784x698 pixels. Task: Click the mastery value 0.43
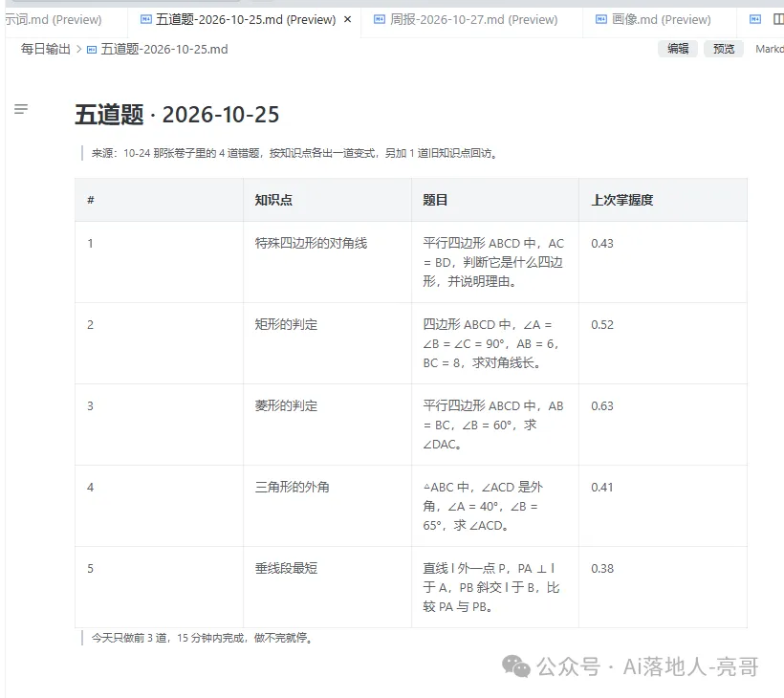point(602,244)
